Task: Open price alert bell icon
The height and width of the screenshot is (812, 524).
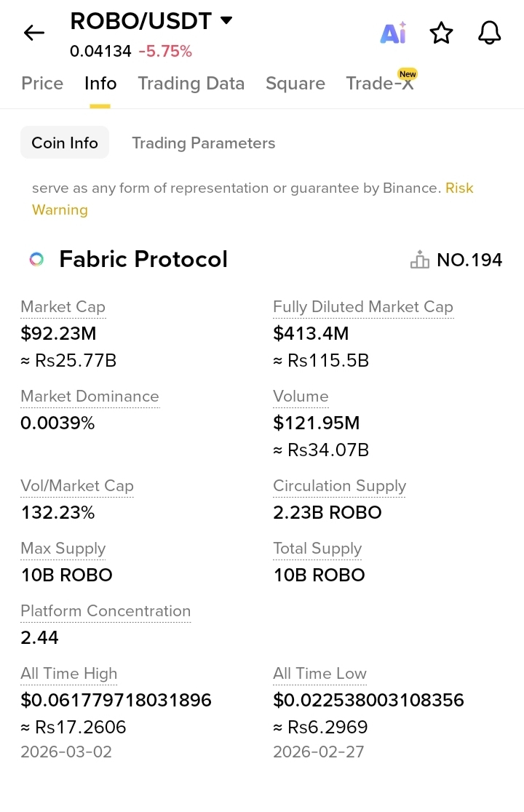Action: (x=490, y=33)
